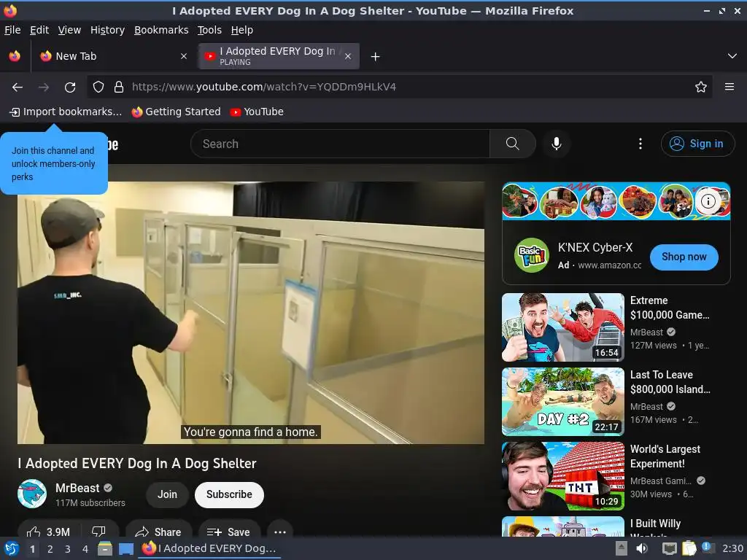
Task: Open the ad info icon on banner
Action: click(708, 201)
